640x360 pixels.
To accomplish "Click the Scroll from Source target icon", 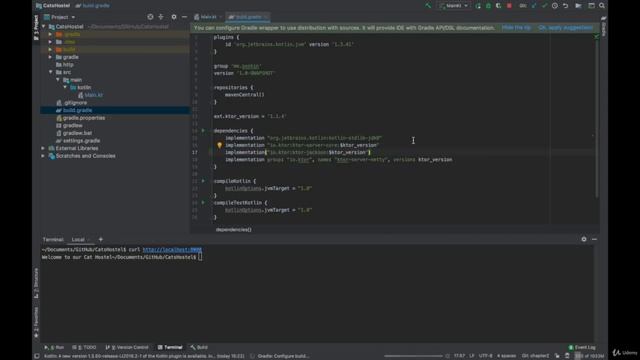I will (150, 17).
